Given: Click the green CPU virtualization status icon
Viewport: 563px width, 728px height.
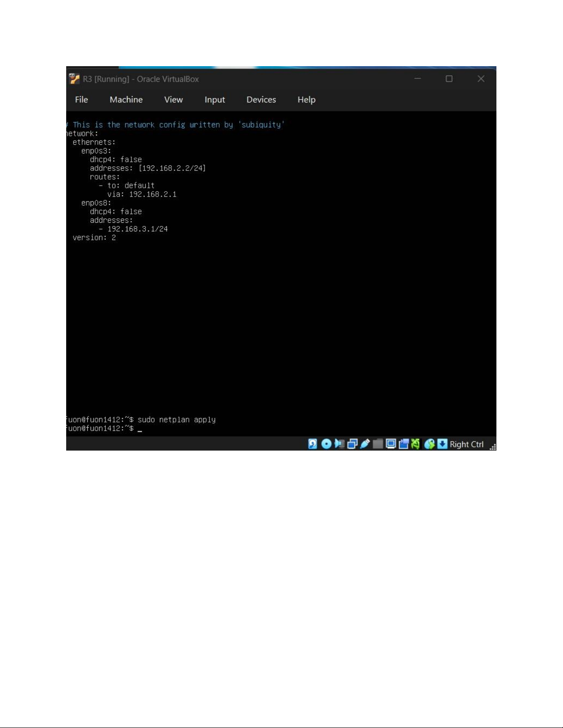Looking at the screenshot, I should click(415, 444).
